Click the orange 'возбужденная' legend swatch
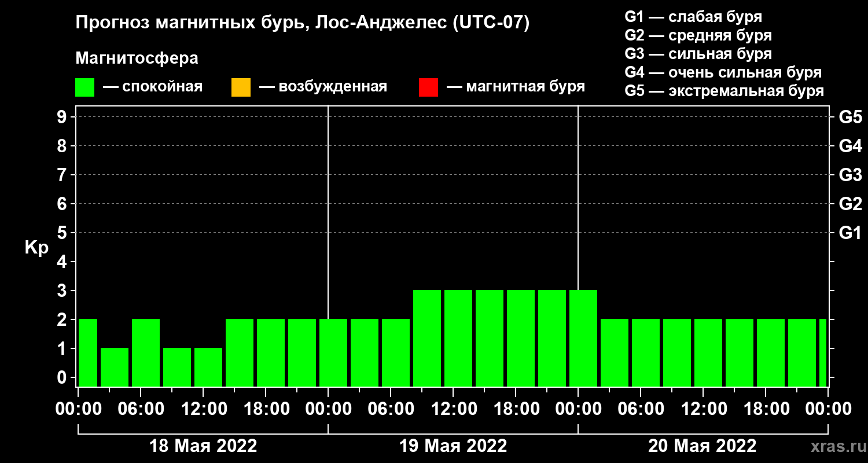Viewport: 868px width, 463px height. (x=241, y=87)
